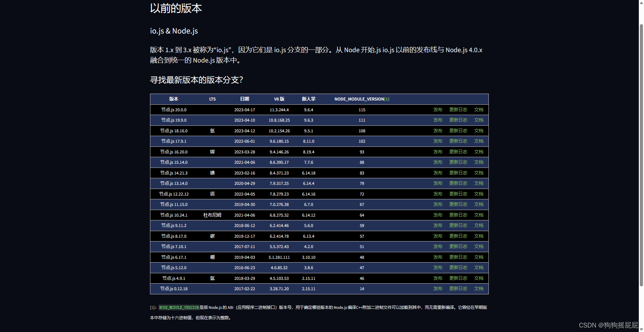This screenshot has height=332, width=644.
Task: View 更新日志 for 节点.js 17.9.1
Action: (458, 141)
